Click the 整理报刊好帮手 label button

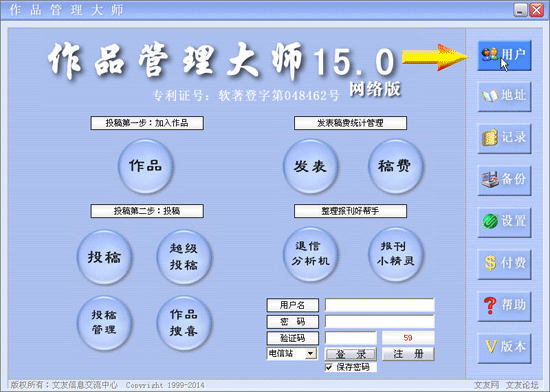tap(350, 211)
